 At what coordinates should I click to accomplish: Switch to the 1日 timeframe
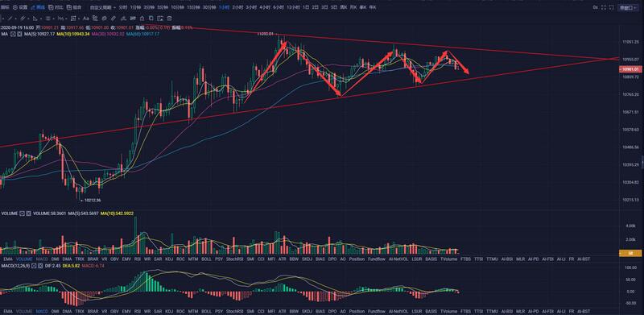coord(306,7)
